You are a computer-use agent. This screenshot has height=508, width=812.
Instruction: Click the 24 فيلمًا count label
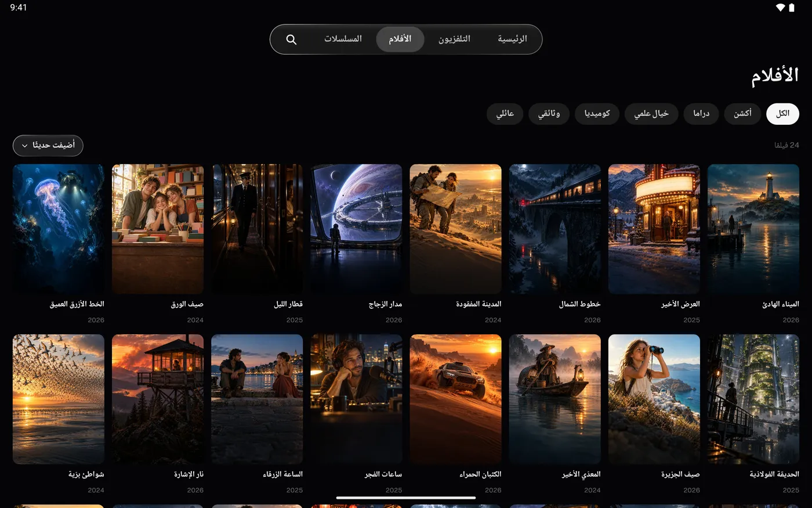coord(786,145)
